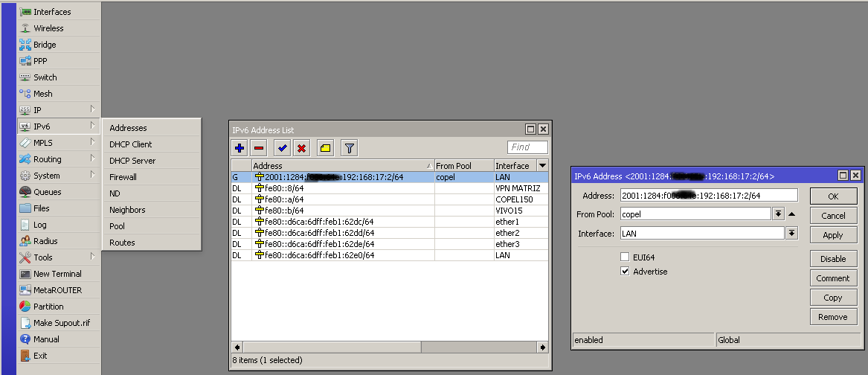
Task: Click the MetaROUTER icon
Action: point(25,289)
